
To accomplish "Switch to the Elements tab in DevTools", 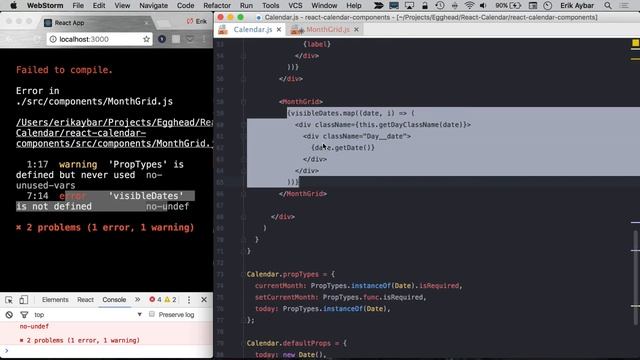I will coord(55,300).
